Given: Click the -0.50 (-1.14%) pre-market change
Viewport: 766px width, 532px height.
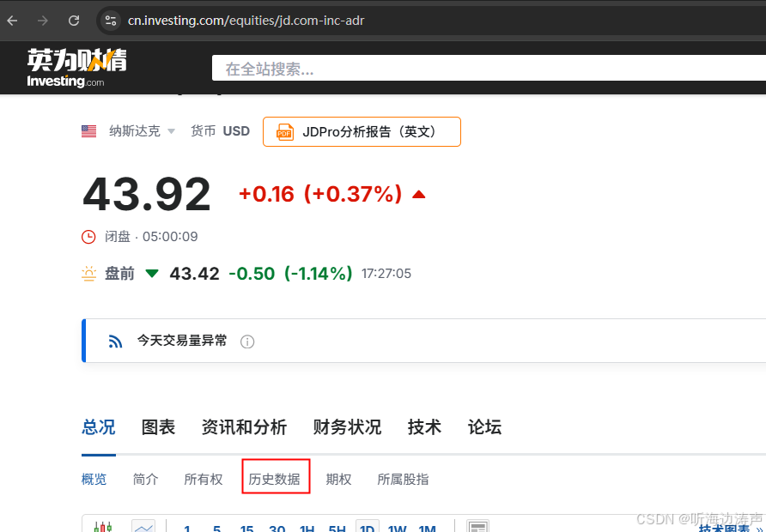Looking at the screenshot, I should tap(290, 274).
